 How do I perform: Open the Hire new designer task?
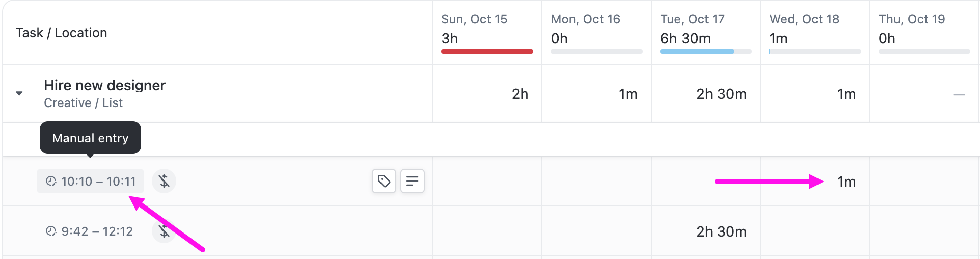point(104,85)
